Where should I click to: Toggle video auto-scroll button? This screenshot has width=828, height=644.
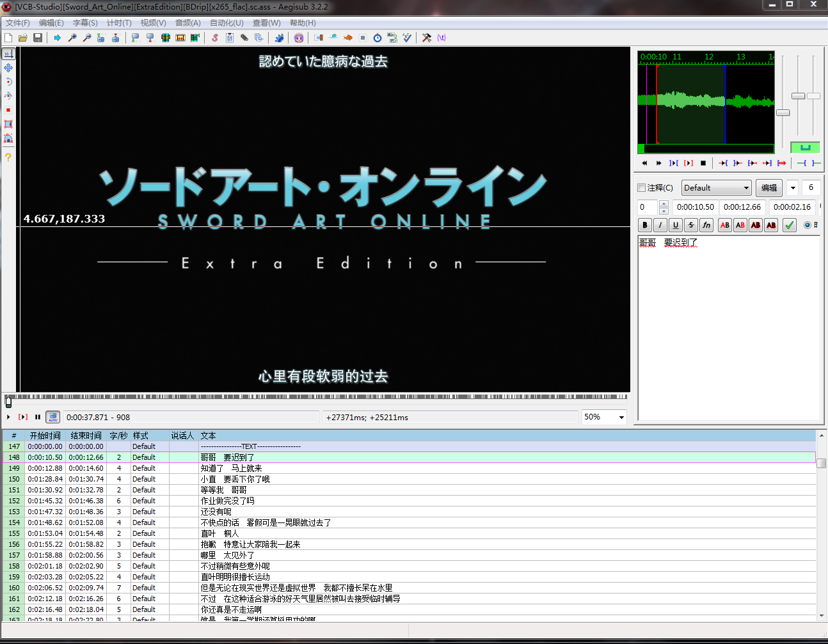click(53, 417)
